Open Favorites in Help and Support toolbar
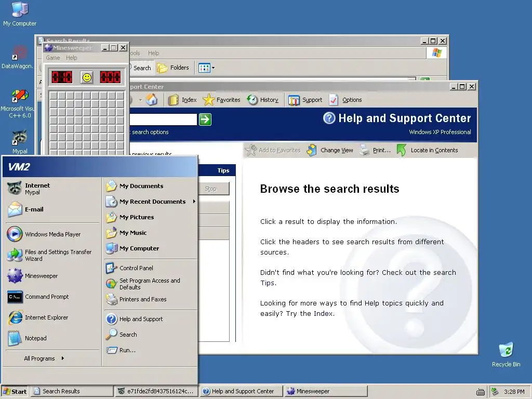Screen dimensions: 532x399 coord(221,100)
